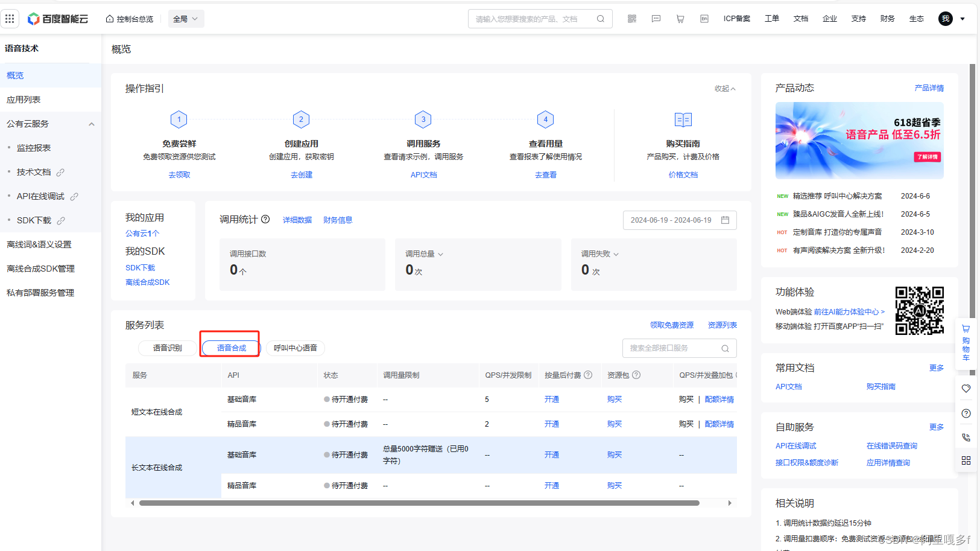The image size is (980, 551).
Task: Click the floating help question icon
Action: point(966,413)
